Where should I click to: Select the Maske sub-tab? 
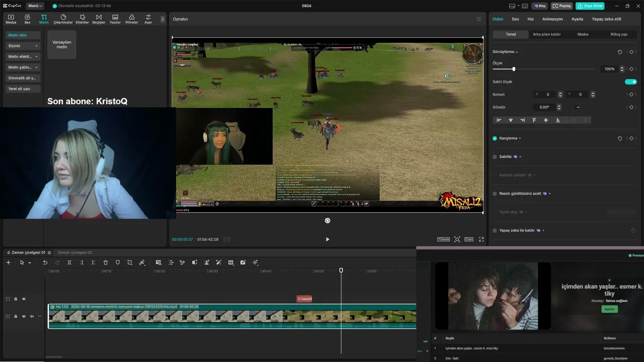(583, 34)
